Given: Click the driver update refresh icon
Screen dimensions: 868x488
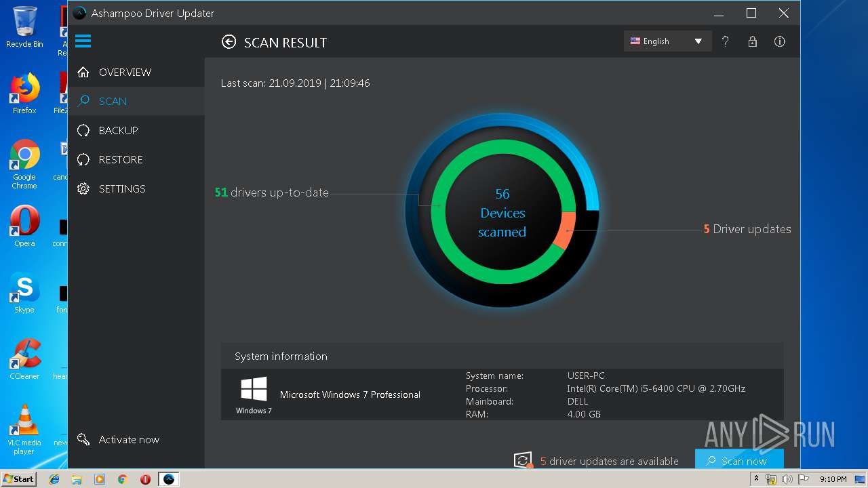Looking at the screenshot, I should click(523, 460).
